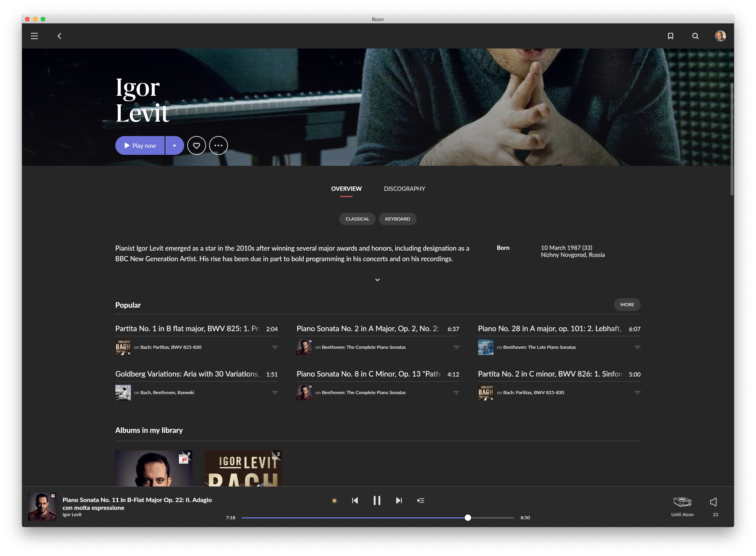Open the Keyboard genre tag

398,219
